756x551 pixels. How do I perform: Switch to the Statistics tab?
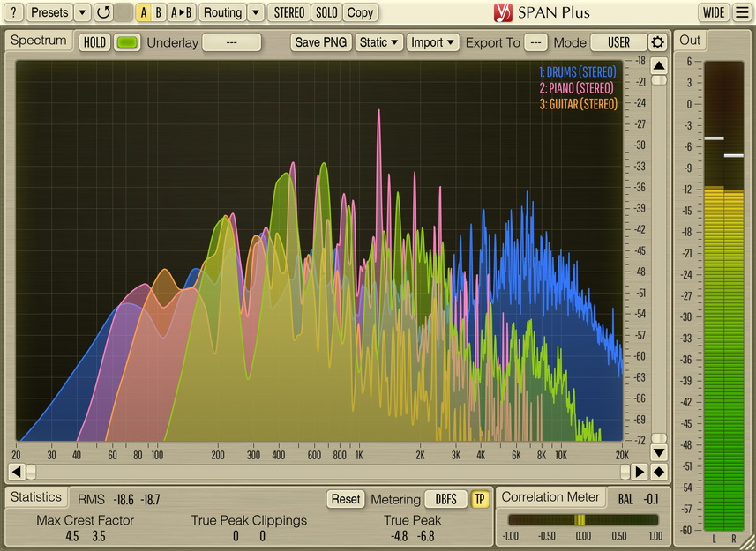coord(36,497)
